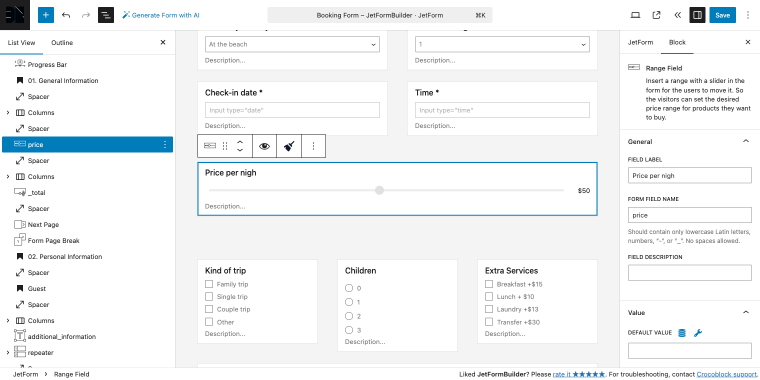This screenshot has height=380, width=760.
Task: Switch to the Block settings tab
Action: tap(677, 42)
